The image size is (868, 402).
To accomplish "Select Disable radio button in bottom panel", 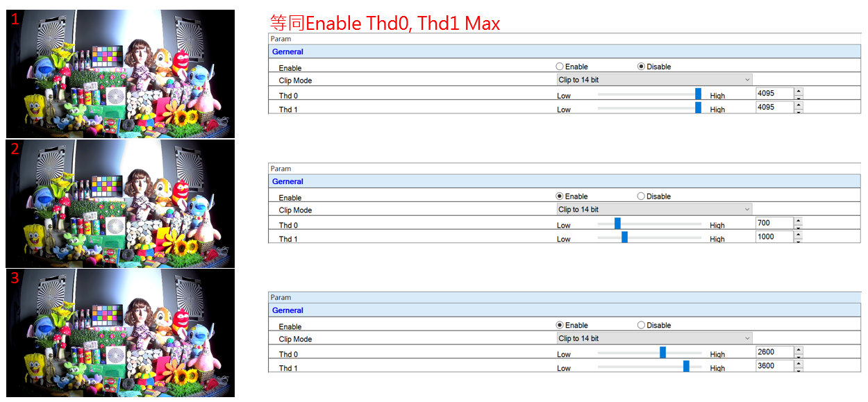I will 641,326.
